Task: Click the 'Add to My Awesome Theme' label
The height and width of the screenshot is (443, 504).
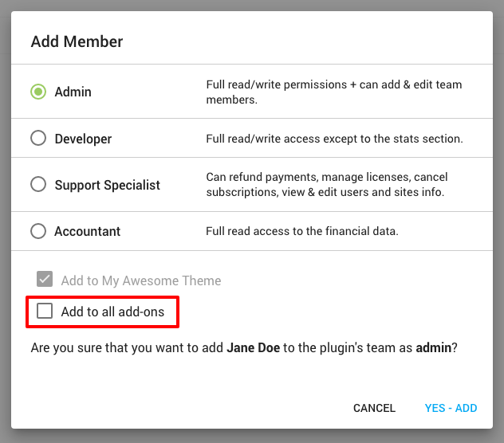Action: (x=141, y=280)
